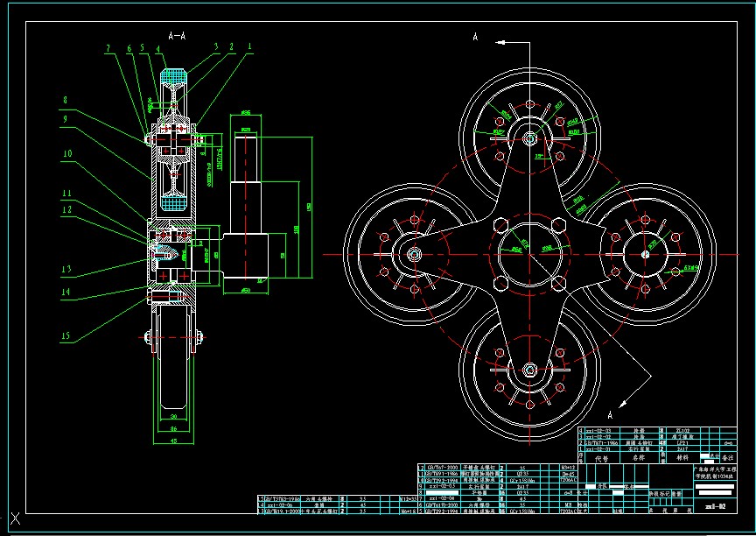The image size is (756, 536).
Task: Select the lower section arrow label A
Action: coord(622,402)
